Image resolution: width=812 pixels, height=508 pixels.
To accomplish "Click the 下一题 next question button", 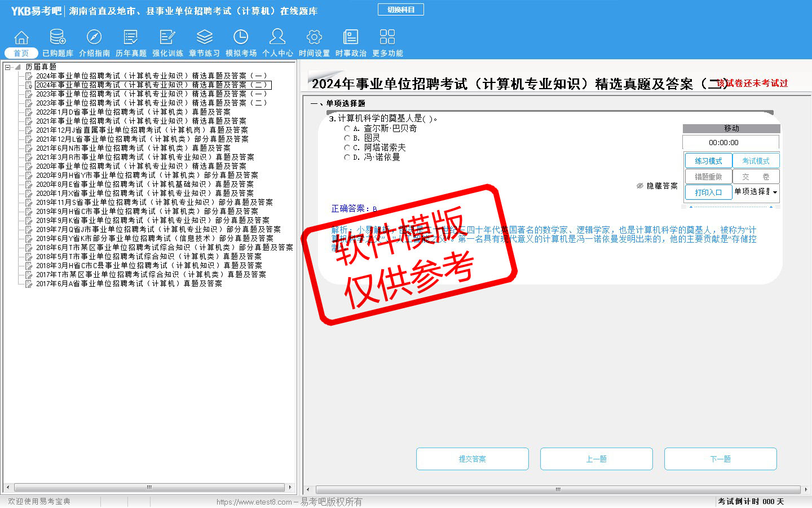I will coord(720,459).
